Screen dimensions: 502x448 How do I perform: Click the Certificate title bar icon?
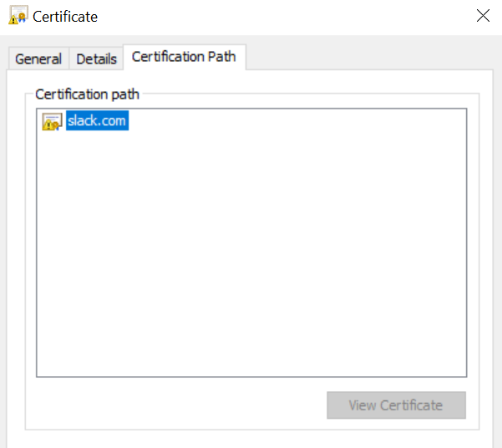(x=18, y=15)
